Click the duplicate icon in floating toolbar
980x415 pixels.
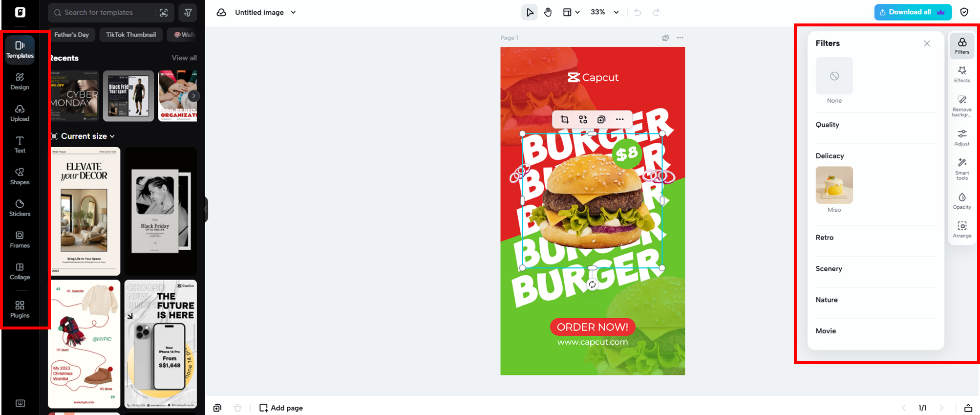(x=601, y=119)
